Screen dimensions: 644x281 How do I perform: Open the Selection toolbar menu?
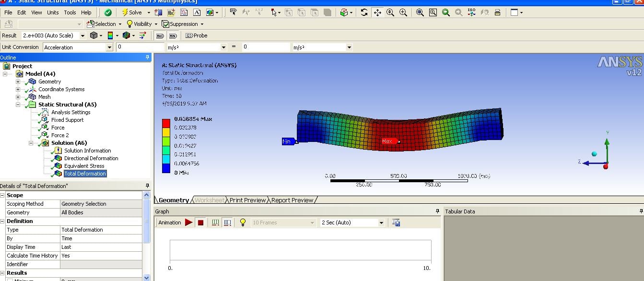tap(104, 24)
